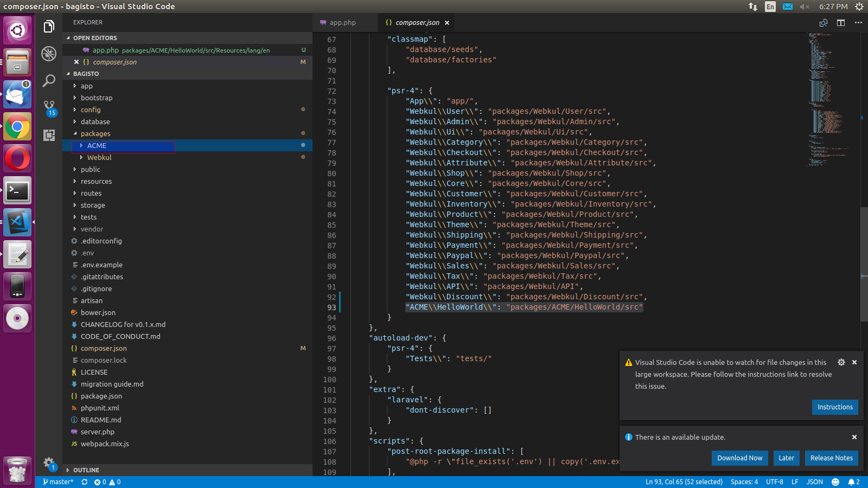Dismiss the available update notification
The height and width of the screenshot is (488, 868).
854,437
